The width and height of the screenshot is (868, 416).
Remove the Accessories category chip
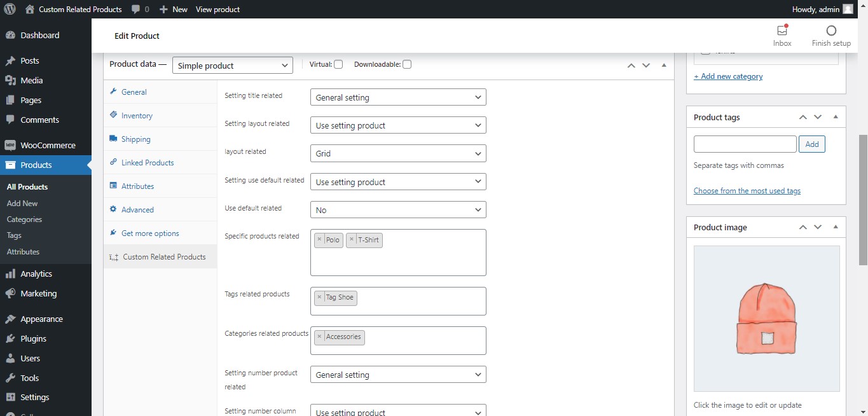coord(319,337)
